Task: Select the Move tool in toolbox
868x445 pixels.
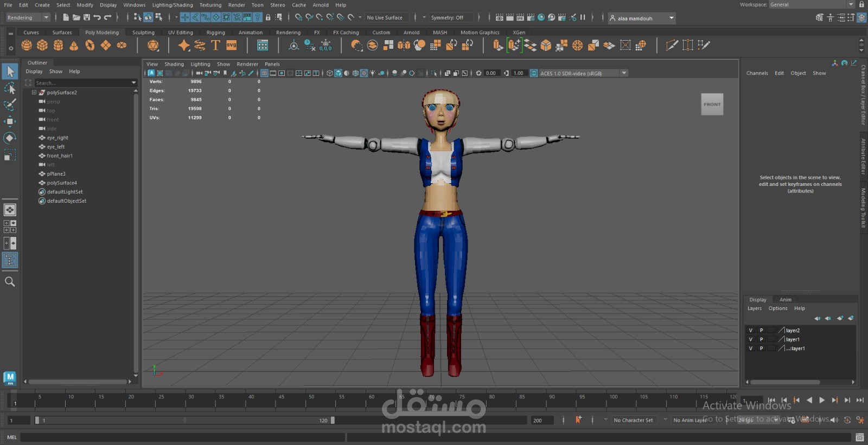Action: point(10,121)
